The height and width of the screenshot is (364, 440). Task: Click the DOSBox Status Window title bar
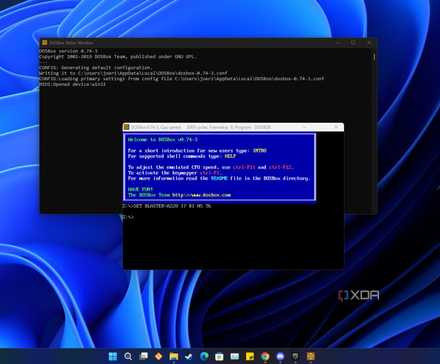click(208, 43)
